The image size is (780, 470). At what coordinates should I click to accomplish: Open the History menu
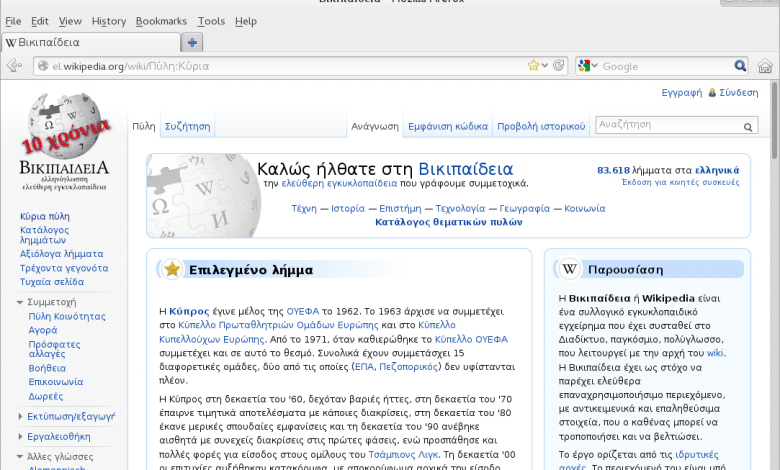click(x=108, y=21)
